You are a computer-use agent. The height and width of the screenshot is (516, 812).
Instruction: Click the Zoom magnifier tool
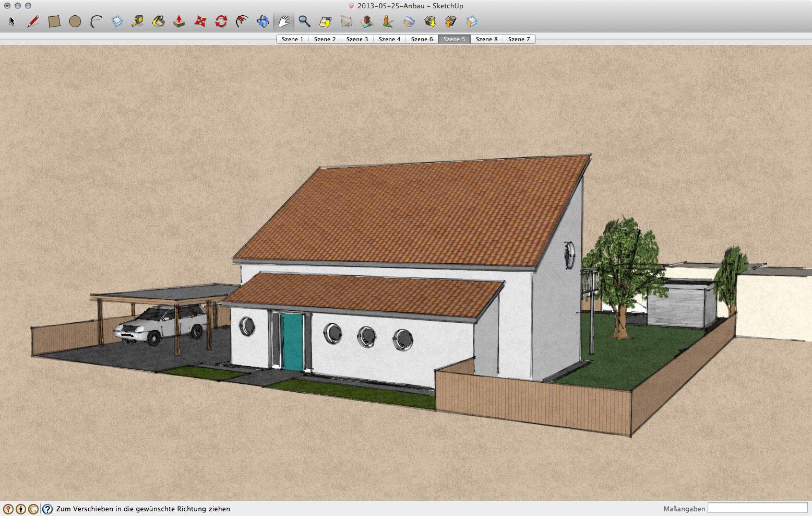[304, 21]
